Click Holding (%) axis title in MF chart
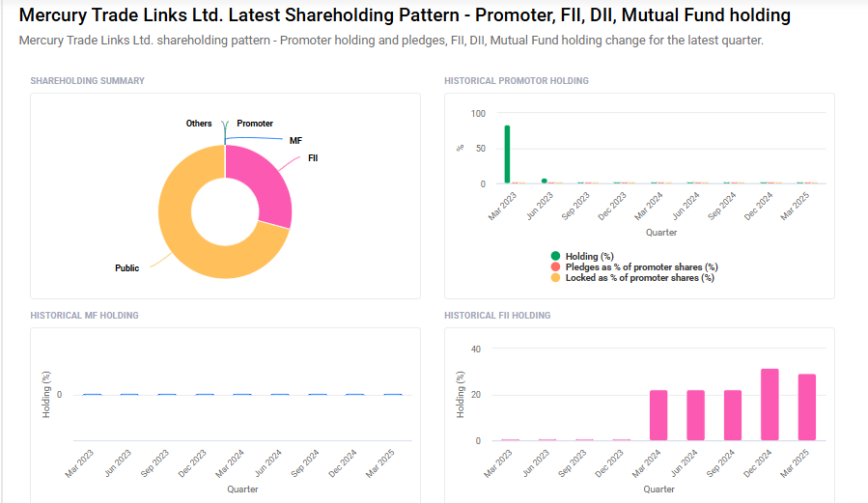 pyautogui.click(x=46, y=395)
